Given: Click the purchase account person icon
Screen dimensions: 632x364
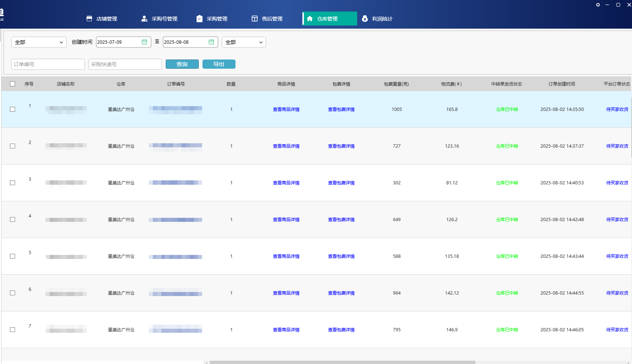Looking at the screenshot, I should 144,19.
